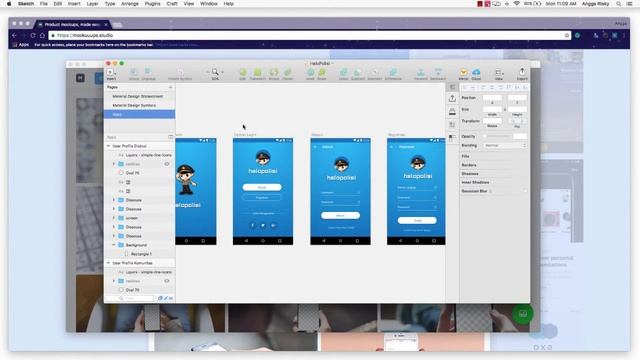The image size is (640, 360).
Task: Click the Edit tool icon in toolbar
Action: 242,73
